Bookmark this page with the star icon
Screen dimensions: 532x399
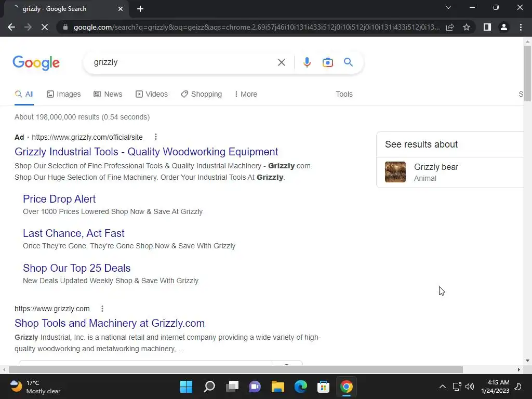(467, 27)
